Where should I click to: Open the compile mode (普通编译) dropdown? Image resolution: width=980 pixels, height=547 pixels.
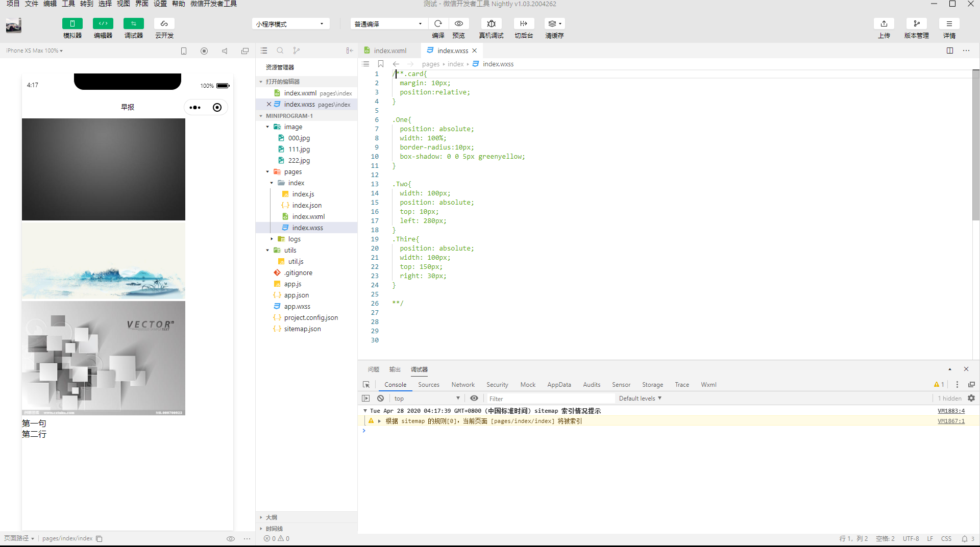(389, 24)
